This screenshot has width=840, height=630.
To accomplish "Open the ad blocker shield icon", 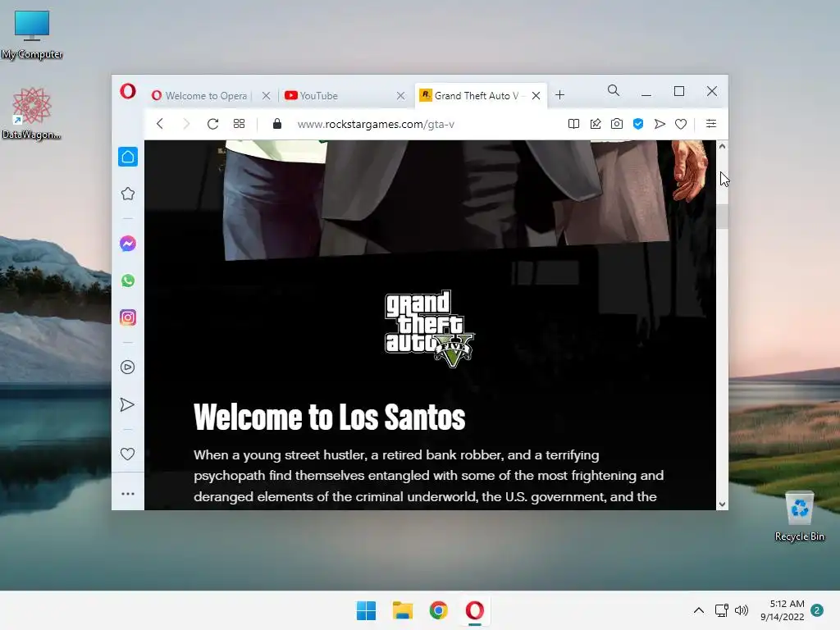I will [x=638, y=124].
